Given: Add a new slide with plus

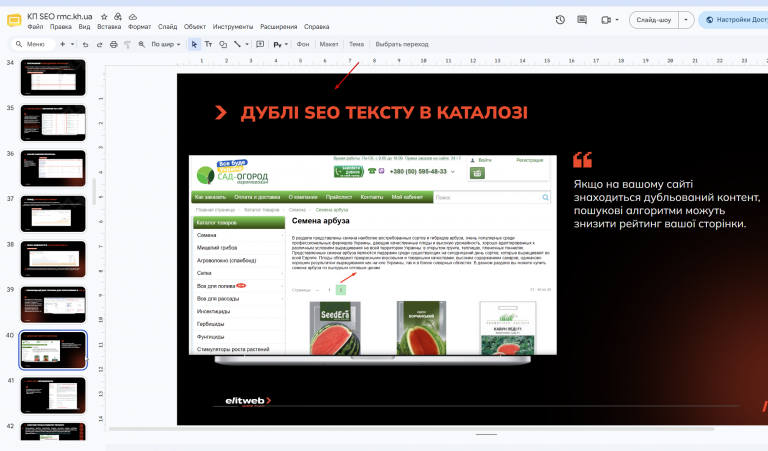Looking at the screenshot, I should [62, 44].
